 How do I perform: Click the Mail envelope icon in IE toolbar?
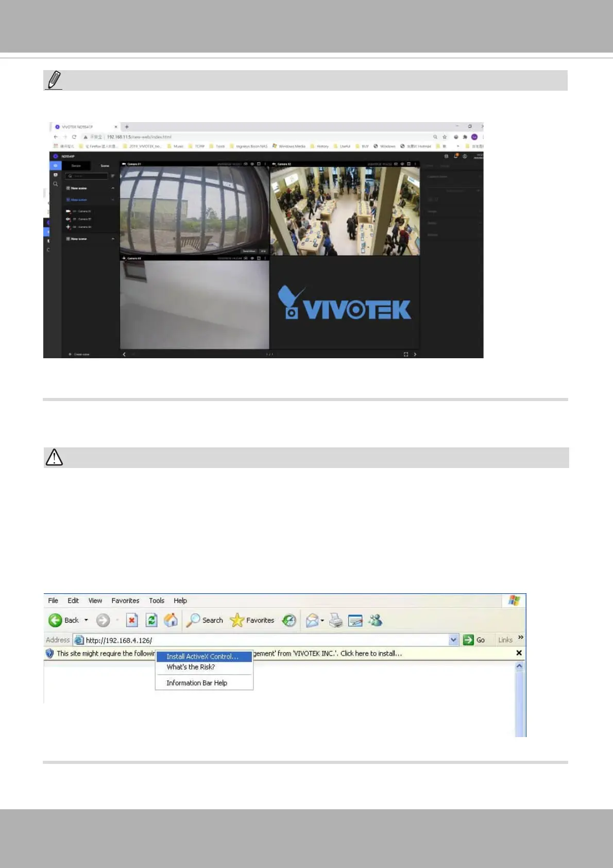point(312,621)
